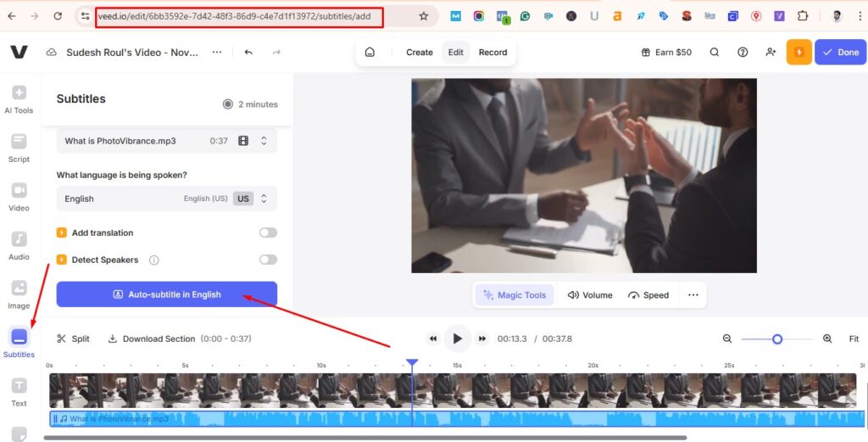
Task: Switch to the Record tab
Action: point(492,52)
